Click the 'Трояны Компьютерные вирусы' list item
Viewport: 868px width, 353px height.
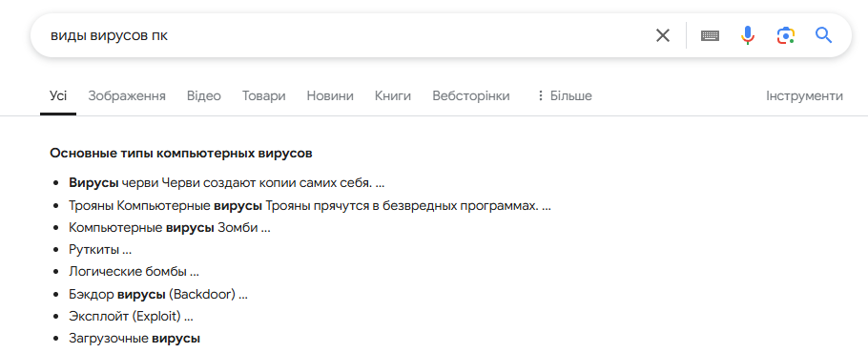(310, 206)
